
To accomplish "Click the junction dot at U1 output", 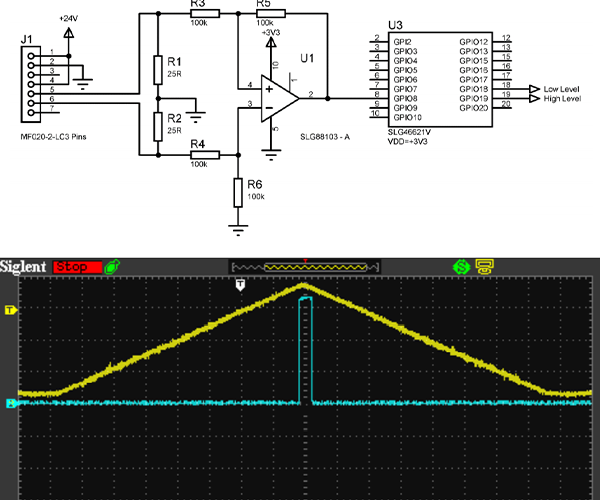I will (x=328, y=98).
